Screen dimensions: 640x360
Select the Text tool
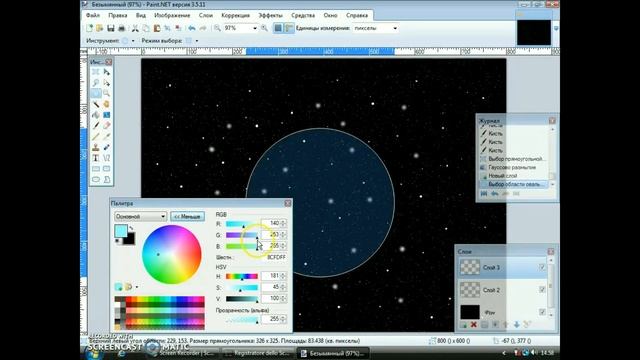96,158
